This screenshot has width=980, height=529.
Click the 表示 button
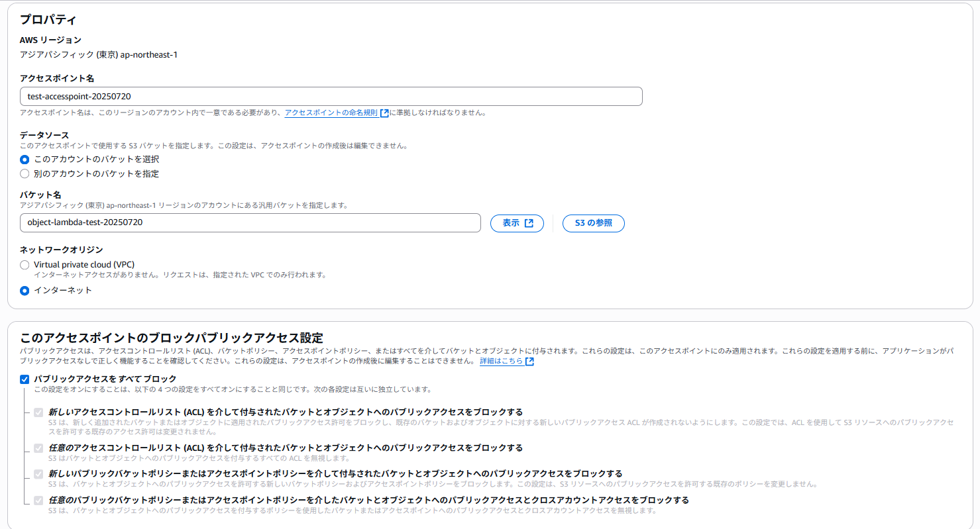(x=517, y=223)
